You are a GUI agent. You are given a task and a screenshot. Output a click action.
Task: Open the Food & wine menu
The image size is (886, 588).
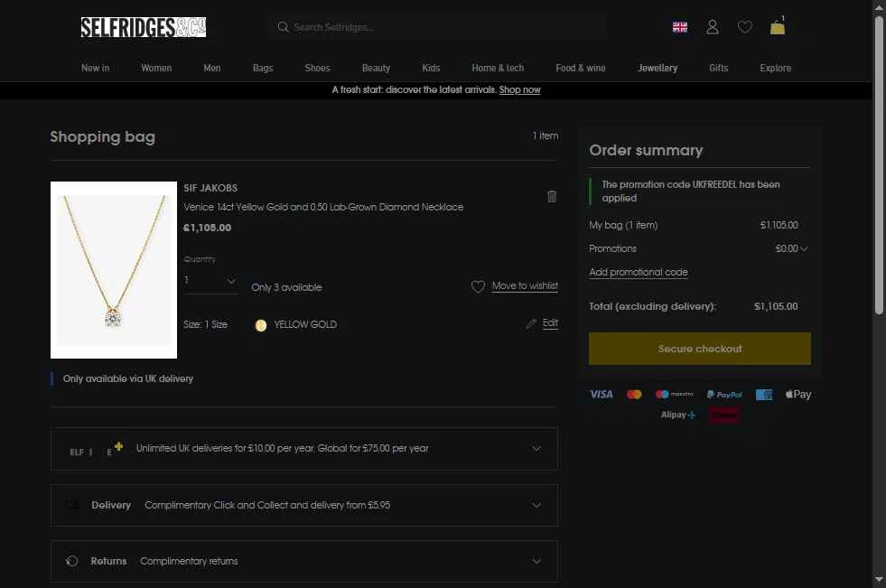point(581,68)
